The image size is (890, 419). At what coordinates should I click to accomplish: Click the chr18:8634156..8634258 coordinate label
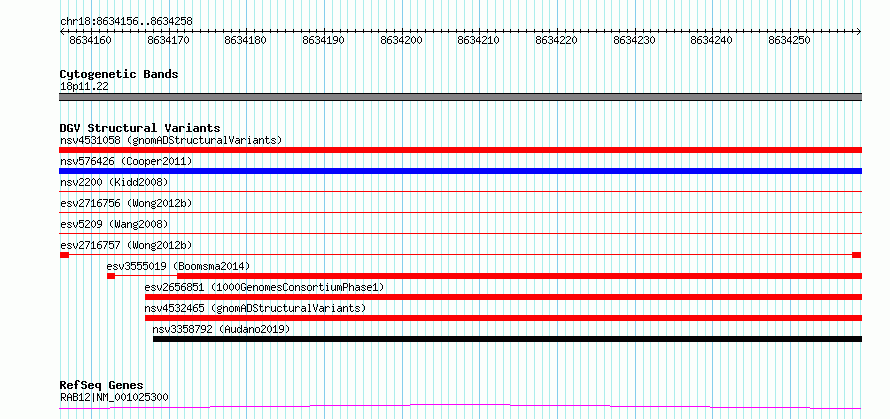click(x=126, y=22)
